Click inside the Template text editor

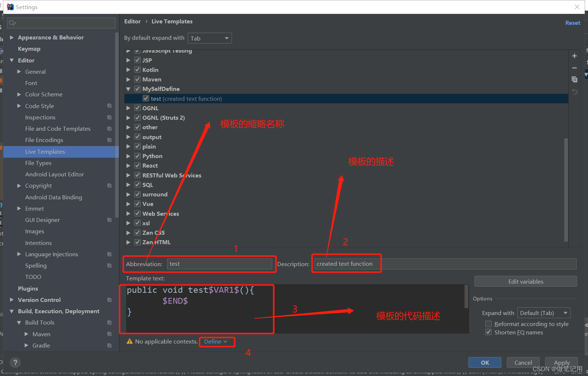(x=294, y=309)
